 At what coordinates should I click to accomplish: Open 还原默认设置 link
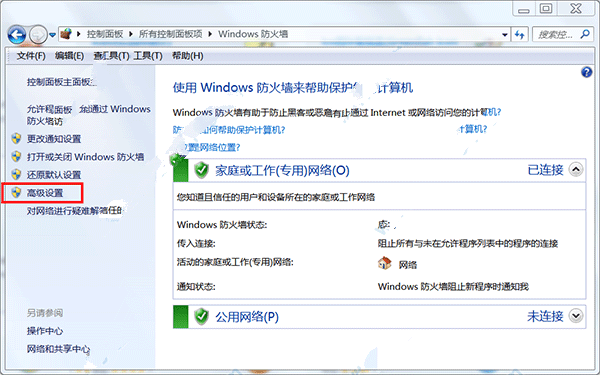pos(54,175)
